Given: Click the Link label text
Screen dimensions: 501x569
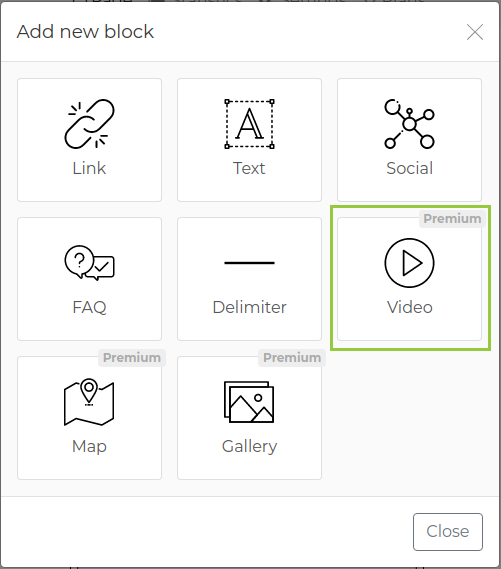Looking at the screenshot, I should coord(89,168).
